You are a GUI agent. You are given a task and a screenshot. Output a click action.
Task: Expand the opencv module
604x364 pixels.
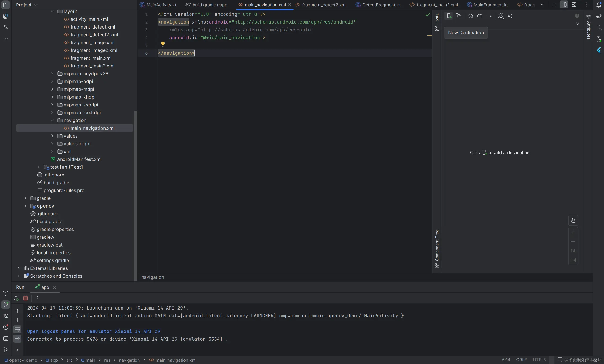pyautogui.click(x=25, y=206)
